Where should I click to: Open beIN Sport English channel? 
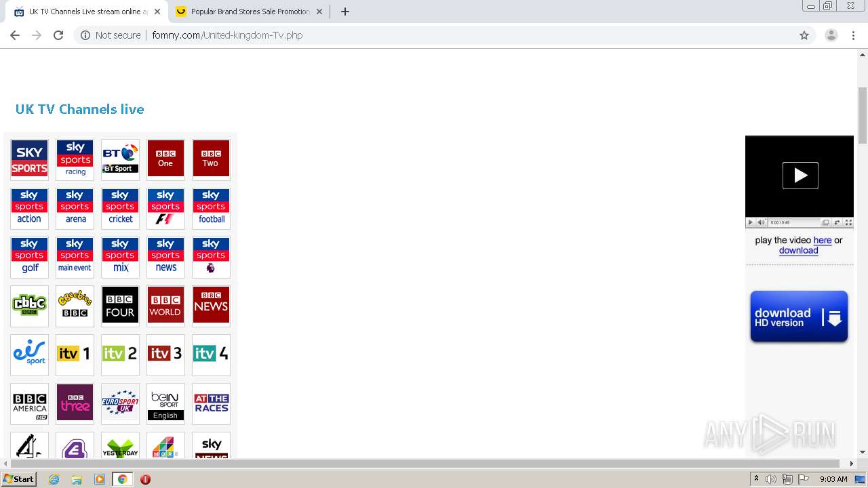tap(165, 403)
